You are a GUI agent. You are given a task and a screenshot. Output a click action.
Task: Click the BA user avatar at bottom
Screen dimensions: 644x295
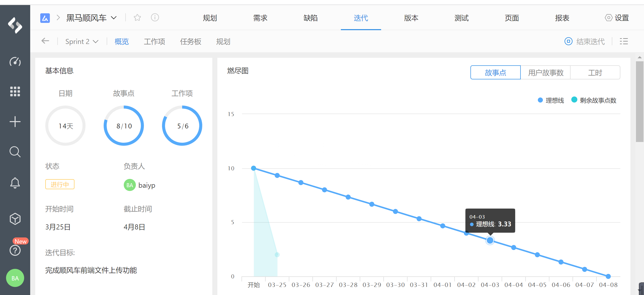coord(15,278)
